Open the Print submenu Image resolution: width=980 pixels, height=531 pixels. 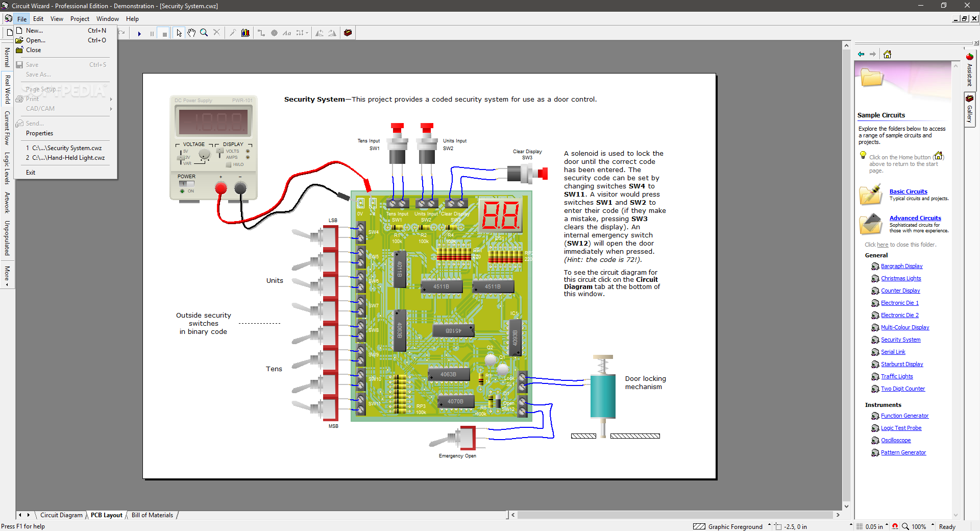pyautogui.click(x=65, y=99)
